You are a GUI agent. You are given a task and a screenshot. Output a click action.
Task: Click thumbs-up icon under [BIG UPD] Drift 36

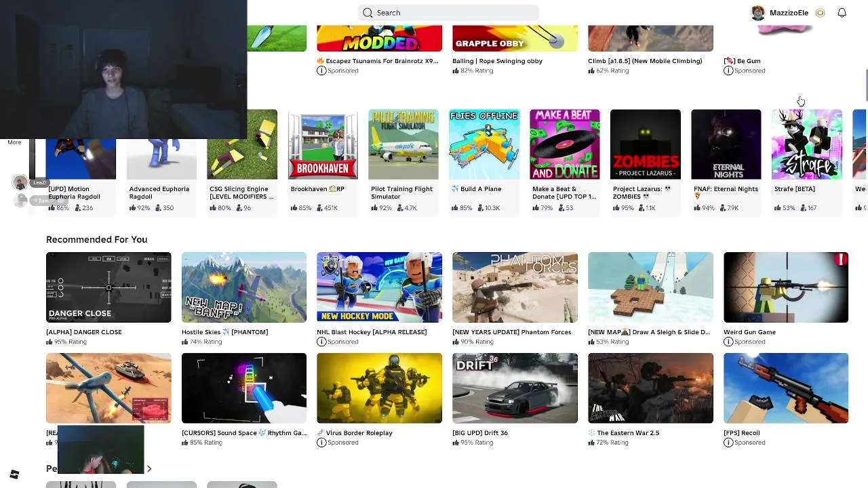coord(456,443)
